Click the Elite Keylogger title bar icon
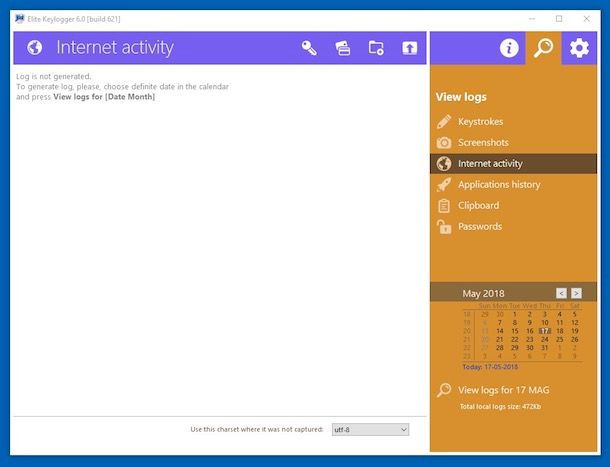The width and height of the screenshot is (610, 467). [19, 19]
